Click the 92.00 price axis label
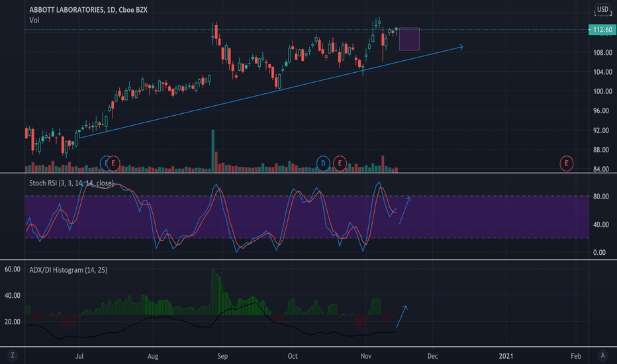617x364 pixels. 602,130
